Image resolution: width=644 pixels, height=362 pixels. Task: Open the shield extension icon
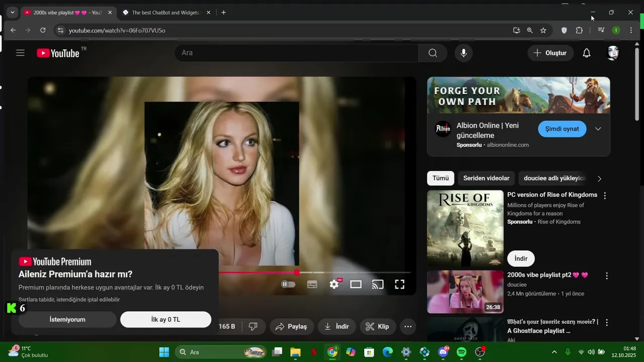[564, 30]
